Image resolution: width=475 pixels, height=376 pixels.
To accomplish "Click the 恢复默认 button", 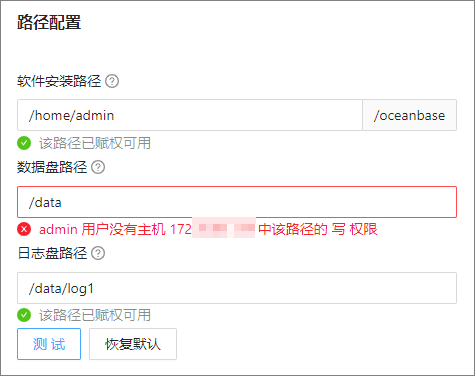I will tap(133, 344).
